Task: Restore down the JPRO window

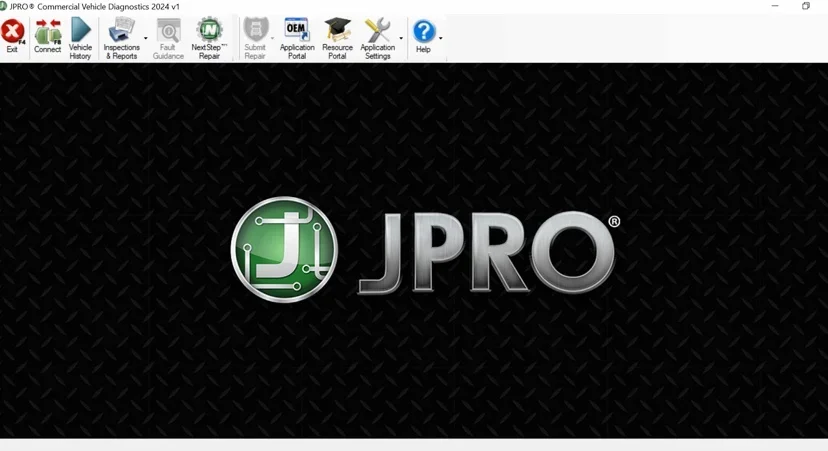Action: 806,6
